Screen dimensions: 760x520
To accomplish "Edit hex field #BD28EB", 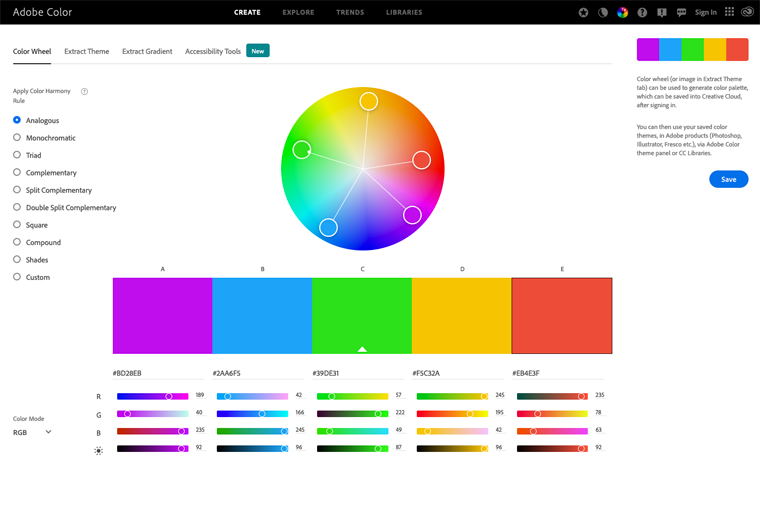I will click(158, 373).
